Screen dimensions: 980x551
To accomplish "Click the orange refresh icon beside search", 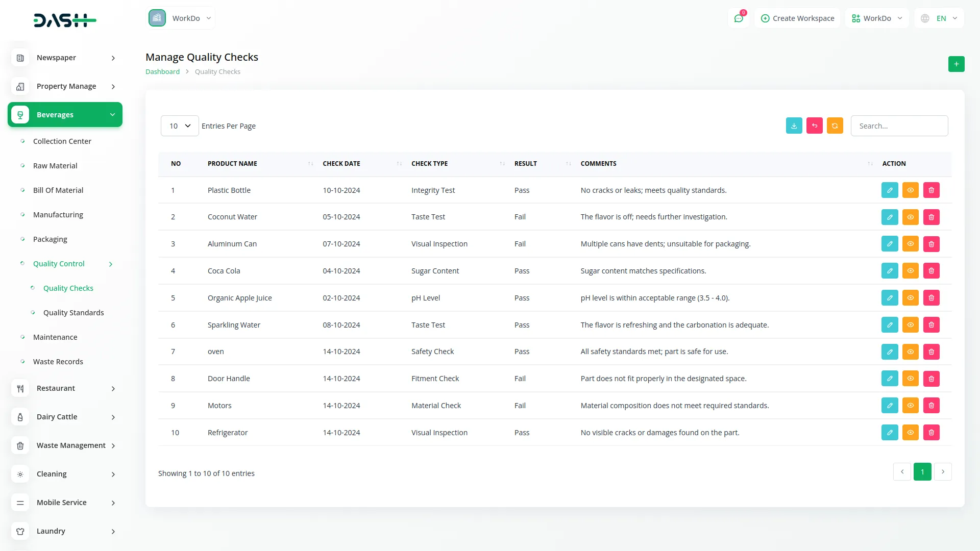I will pyautogui.click(x=835, y=126).
